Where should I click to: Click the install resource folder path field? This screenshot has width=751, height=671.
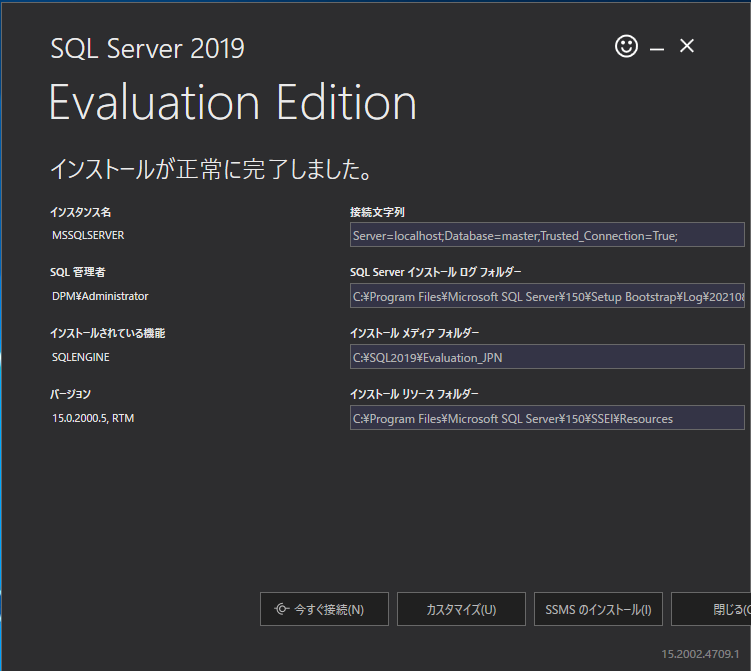click(x=547, y=418)
